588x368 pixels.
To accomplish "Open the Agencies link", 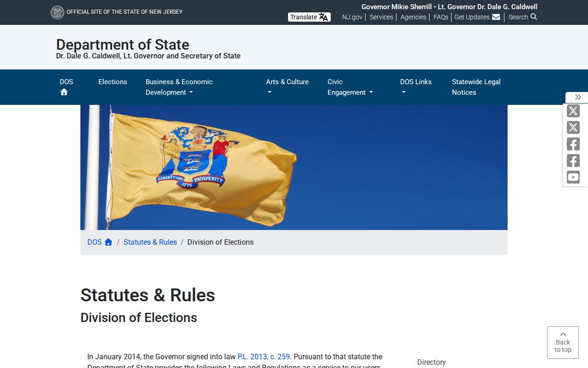I will tap(413, 17).
